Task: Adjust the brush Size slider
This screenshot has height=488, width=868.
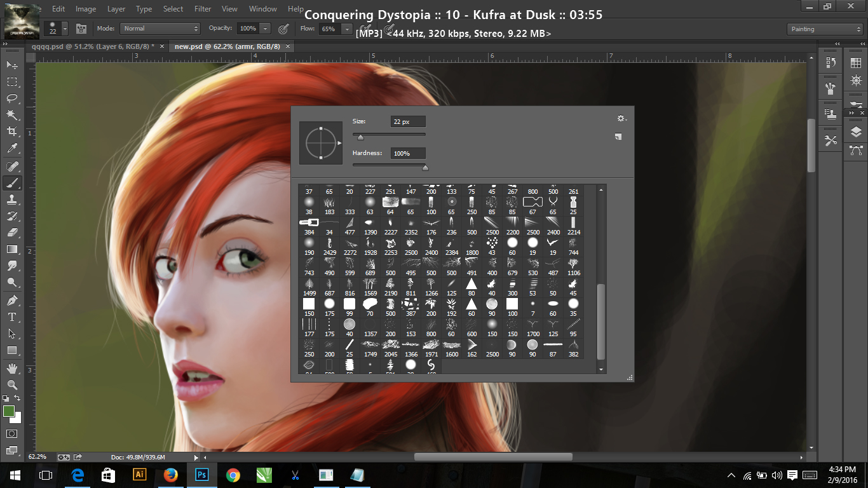Action: [x=361, y=137]
